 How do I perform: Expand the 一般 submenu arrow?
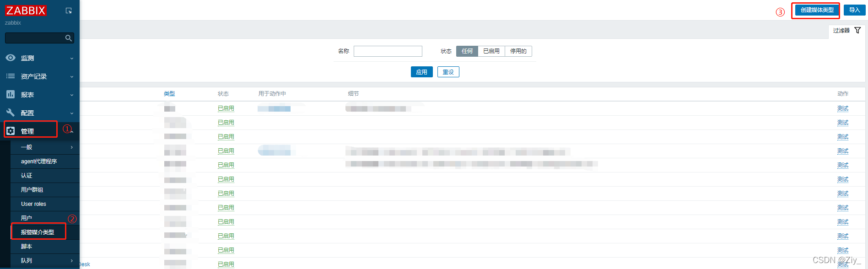pos(72,147)
